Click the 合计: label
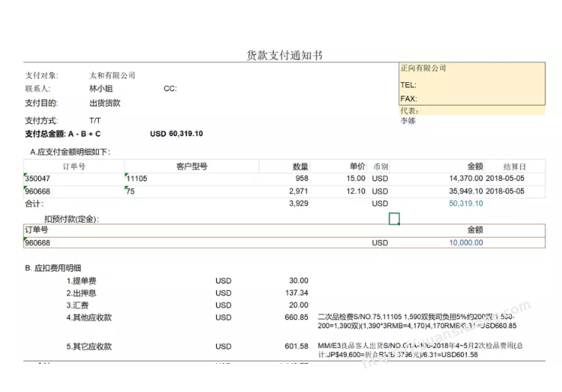The width and height of the screenshot is (562, 392). pyautogui.click(x=34, y=204)
